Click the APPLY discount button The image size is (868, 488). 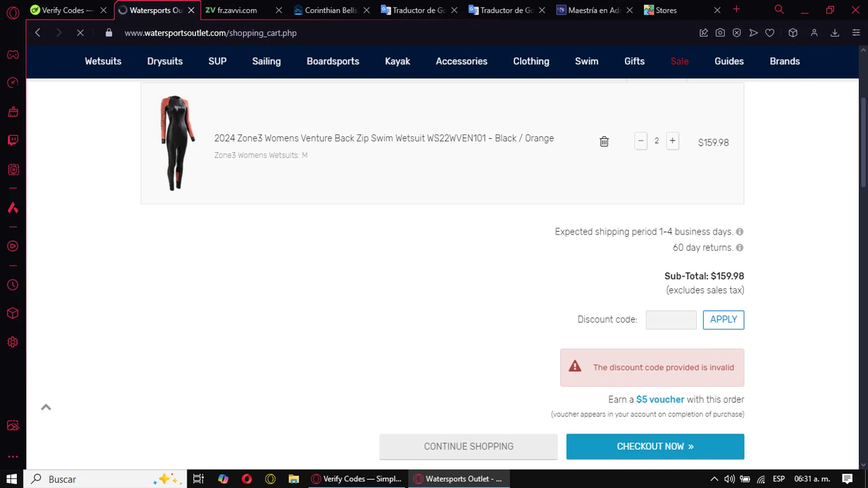[723, 320]
